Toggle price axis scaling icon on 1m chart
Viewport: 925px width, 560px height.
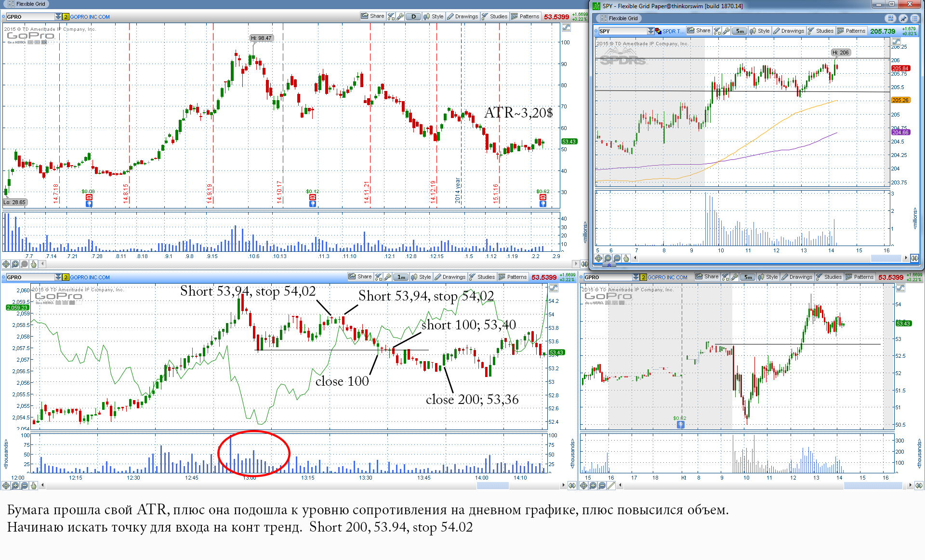coord(554,288)
